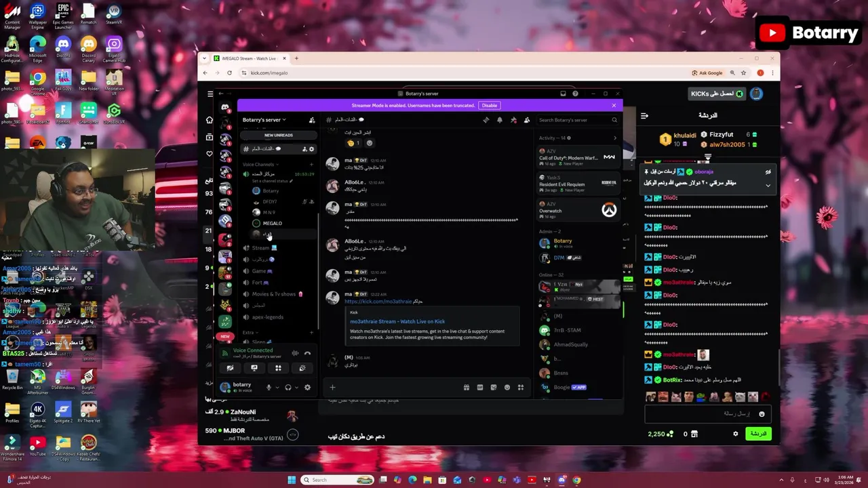Open notification bell in Discord channel header
868x488 pixels.
500,120
